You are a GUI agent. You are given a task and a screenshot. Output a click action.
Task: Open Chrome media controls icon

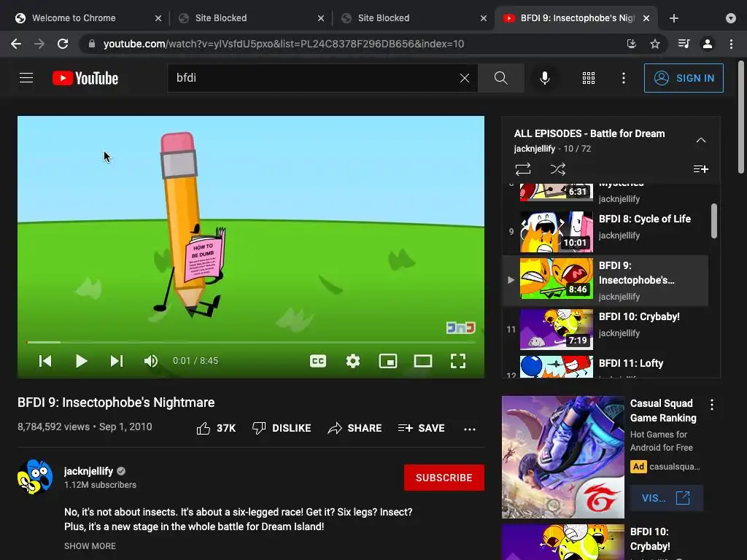click(684, 44)
